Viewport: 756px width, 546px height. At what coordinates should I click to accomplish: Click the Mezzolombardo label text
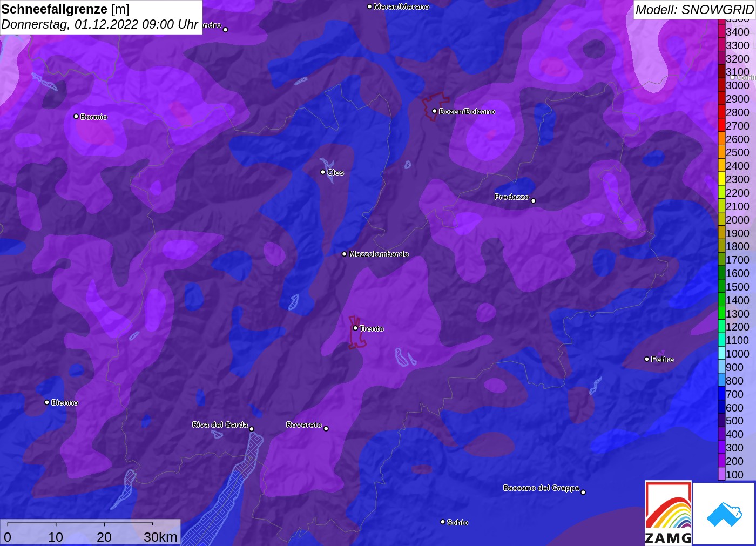(x=379, y=254)
